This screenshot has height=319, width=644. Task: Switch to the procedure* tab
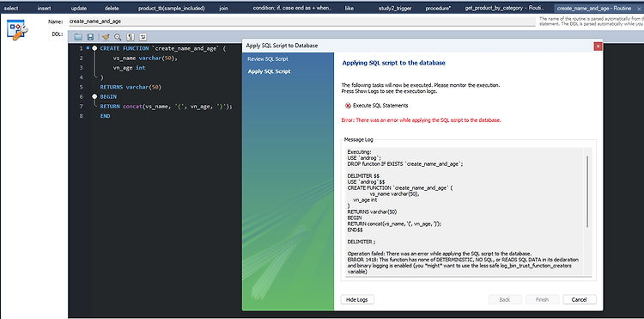pyautogui.click(x=438, y=9)
